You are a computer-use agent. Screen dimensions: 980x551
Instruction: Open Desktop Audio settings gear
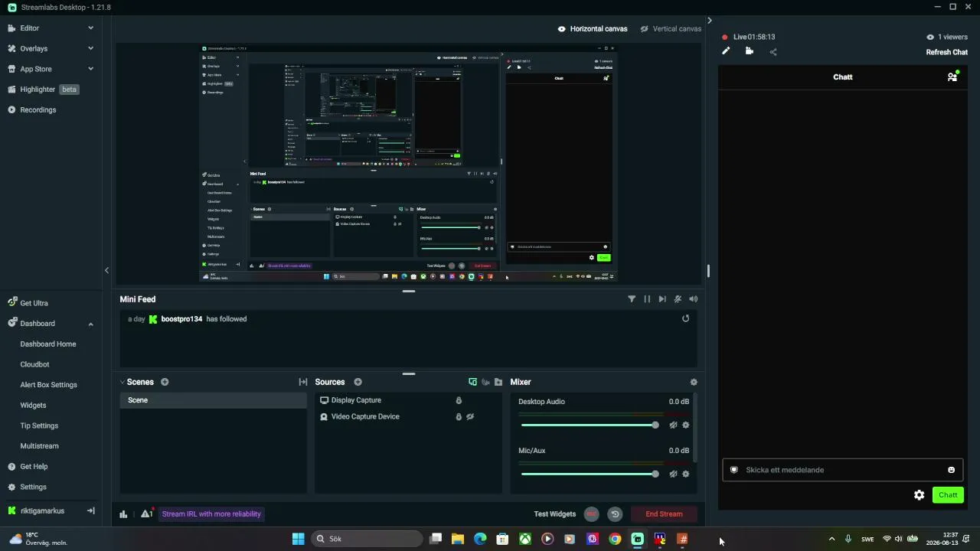[685, 425]
